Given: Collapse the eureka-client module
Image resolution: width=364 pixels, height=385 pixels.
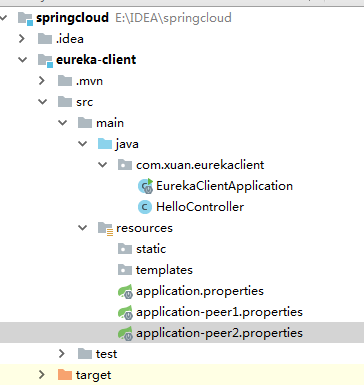Looking at the screenshot, I should point(22,60).
